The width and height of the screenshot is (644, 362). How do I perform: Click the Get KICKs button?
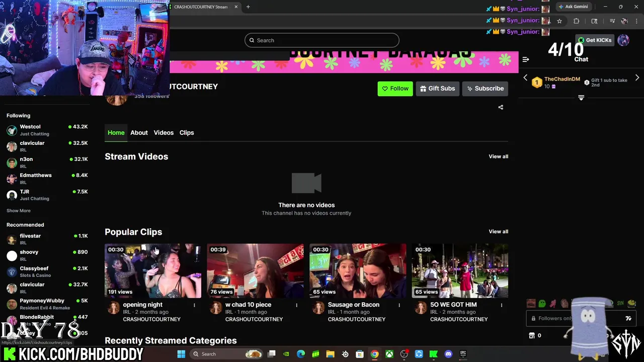point(595,40)
